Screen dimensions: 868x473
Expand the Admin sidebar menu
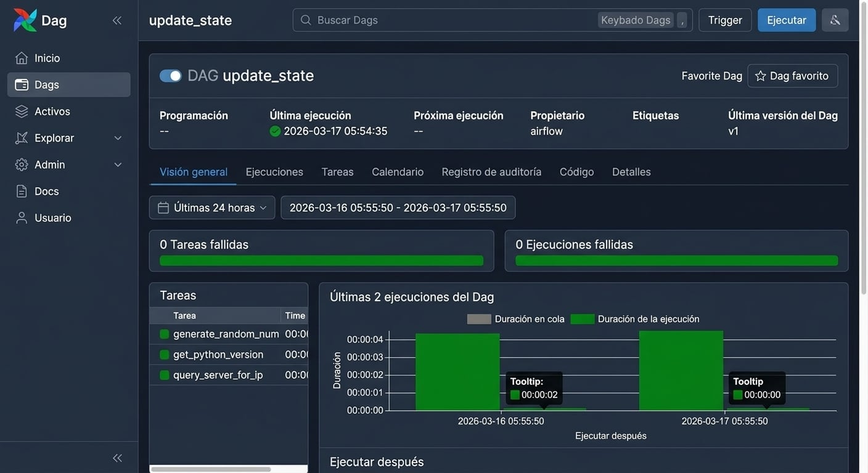coord(69,164)
